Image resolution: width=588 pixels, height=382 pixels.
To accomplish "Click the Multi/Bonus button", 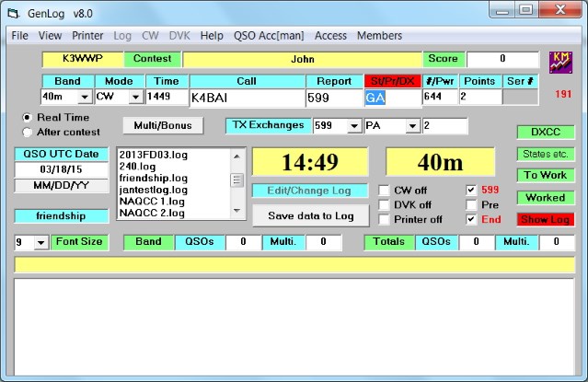I will coord(163,125).
